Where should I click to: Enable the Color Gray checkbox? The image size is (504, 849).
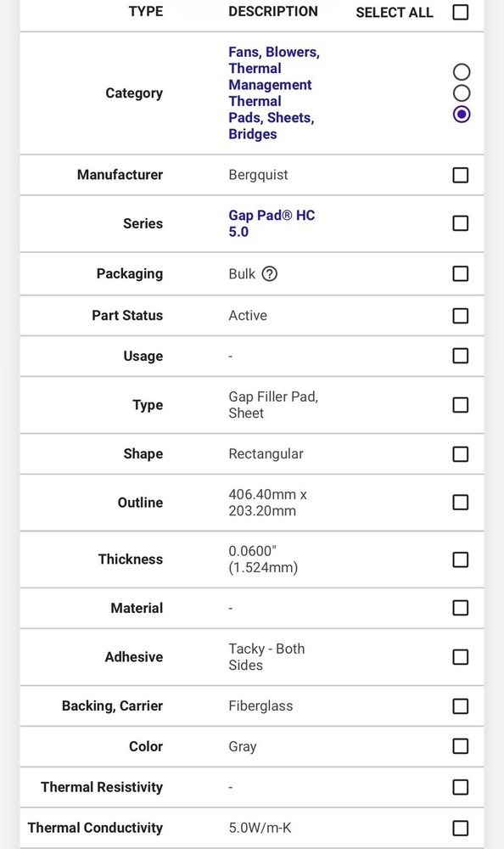460,746
